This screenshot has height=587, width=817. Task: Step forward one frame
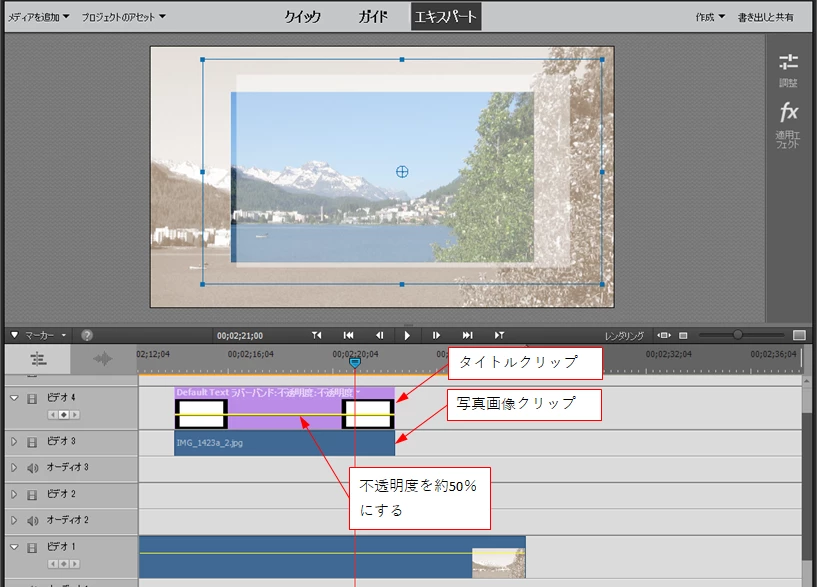click(436, 335)
